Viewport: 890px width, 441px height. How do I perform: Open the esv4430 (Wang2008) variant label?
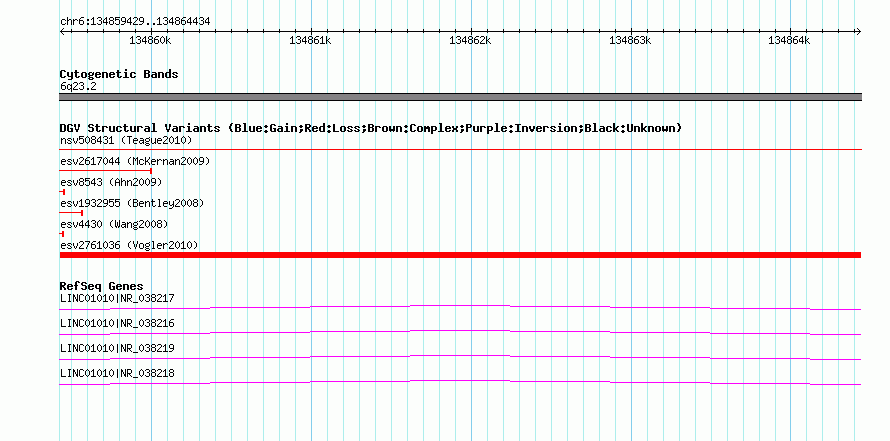coord(114,224)
